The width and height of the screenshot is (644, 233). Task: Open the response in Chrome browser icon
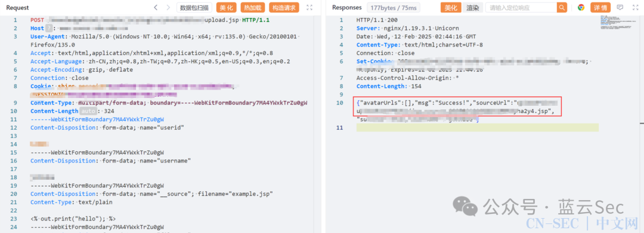coord(581,7)
